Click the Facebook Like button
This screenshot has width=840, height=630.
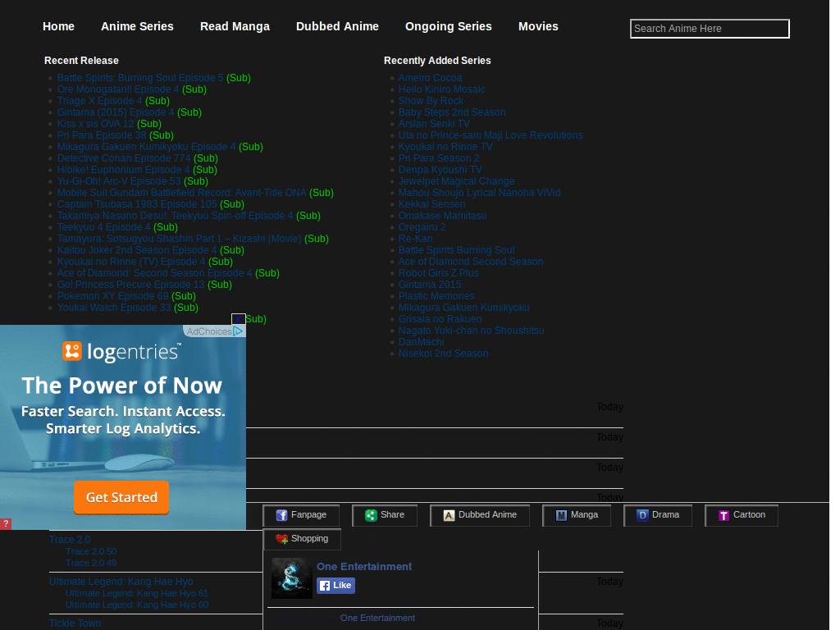[336, 586]
